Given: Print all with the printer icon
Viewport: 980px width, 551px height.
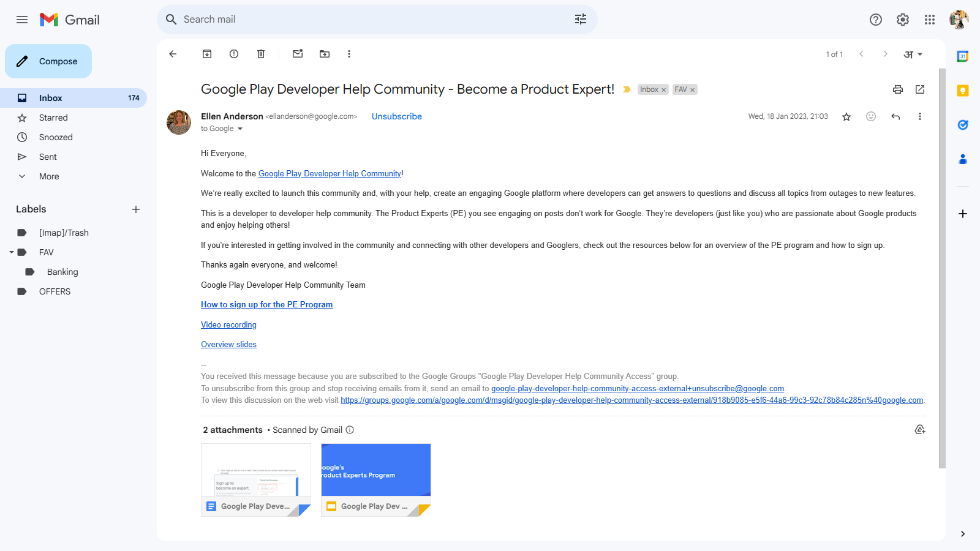Looking at the screenshot, I should 898,89.
